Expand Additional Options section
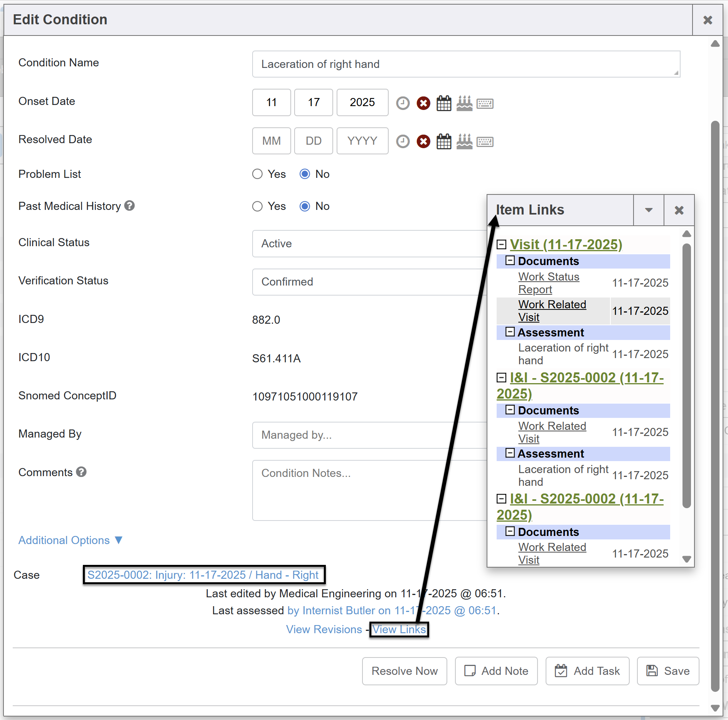This screenshot has height=720, width=728. pyautogui.click(x=70, y=540)
